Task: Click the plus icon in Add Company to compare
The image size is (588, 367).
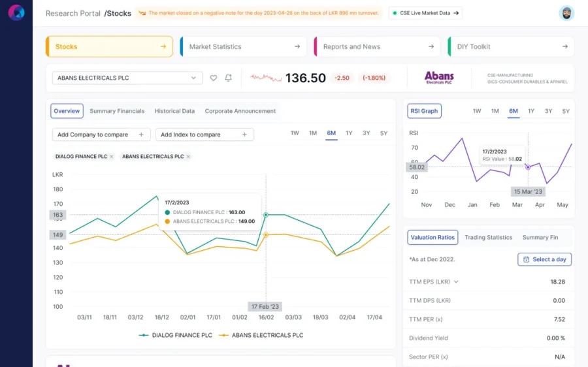Action: click(141, 135)
